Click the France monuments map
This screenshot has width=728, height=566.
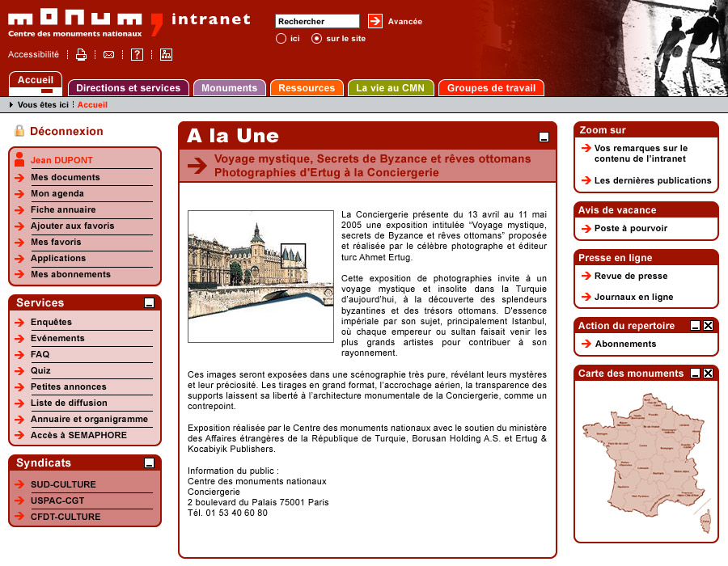point(646,463)
